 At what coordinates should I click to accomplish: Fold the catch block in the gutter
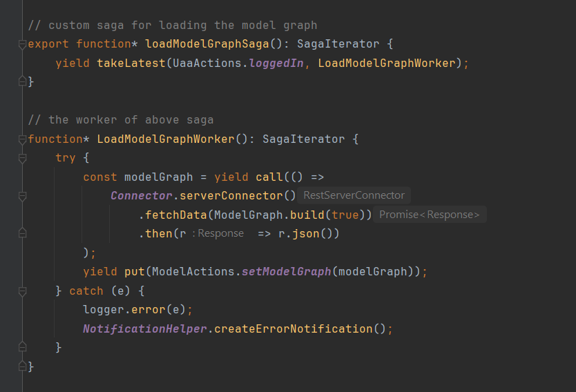pos(22,291)
